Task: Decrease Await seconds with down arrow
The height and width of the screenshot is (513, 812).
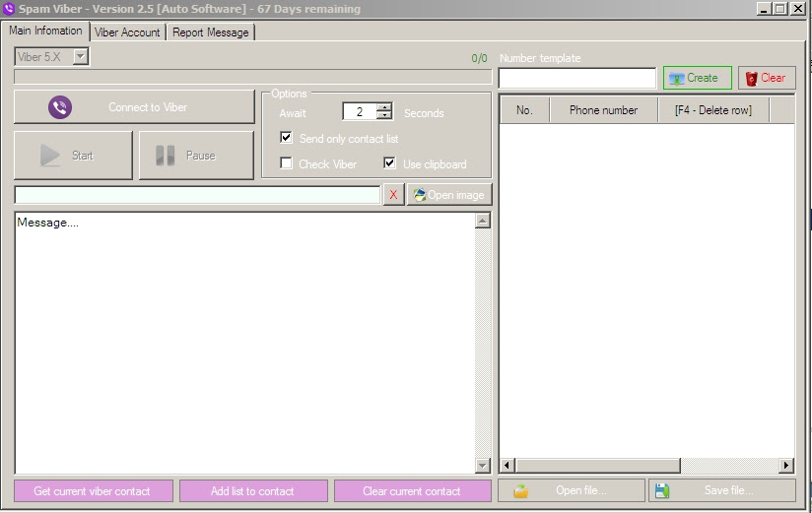Action: 383,115
